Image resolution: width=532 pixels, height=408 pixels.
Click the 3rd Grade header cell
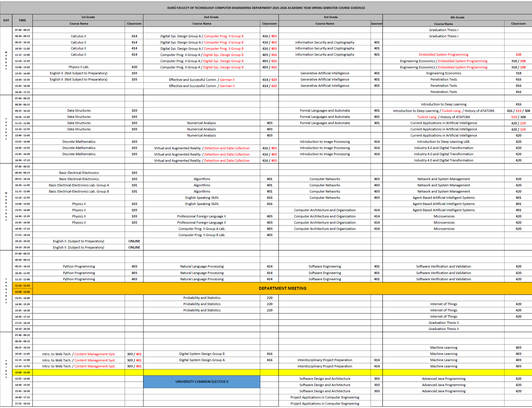click(330, 17)
